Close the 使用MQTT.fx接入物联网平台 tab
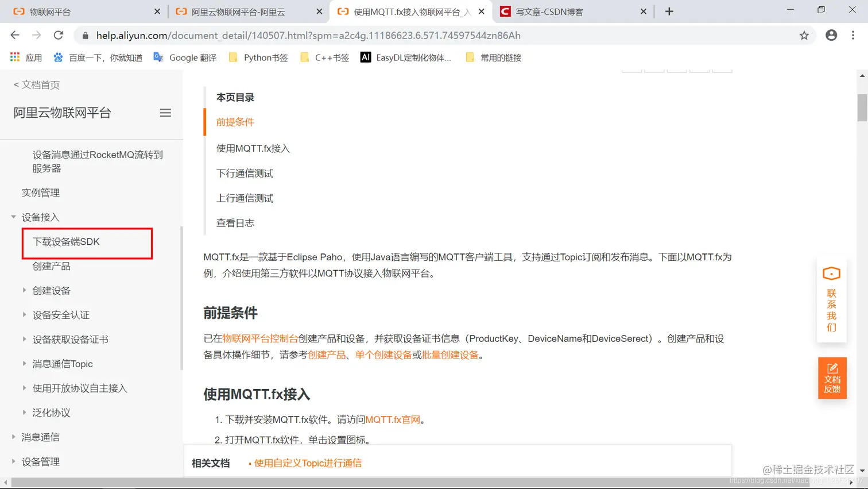Image resolution: width=868 pixels, height=489 pixels. tap(481, 11)
